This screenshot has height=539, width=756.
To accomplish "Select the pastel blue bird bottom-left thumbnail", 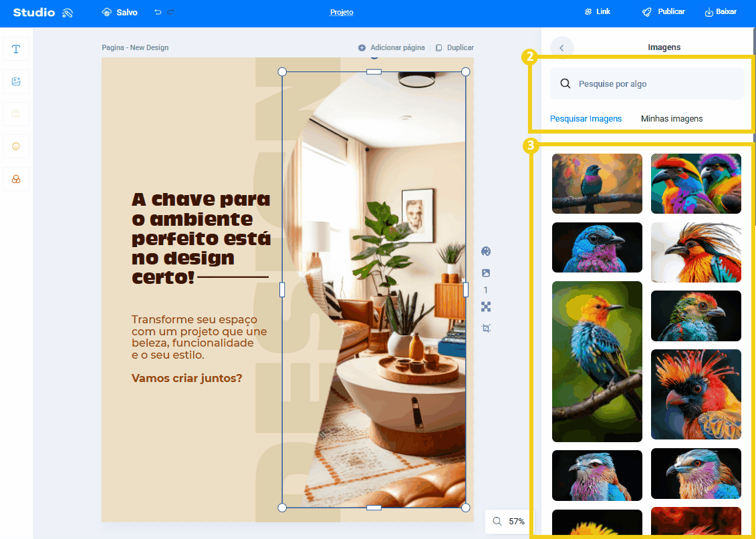I will [x=597, y=476].
